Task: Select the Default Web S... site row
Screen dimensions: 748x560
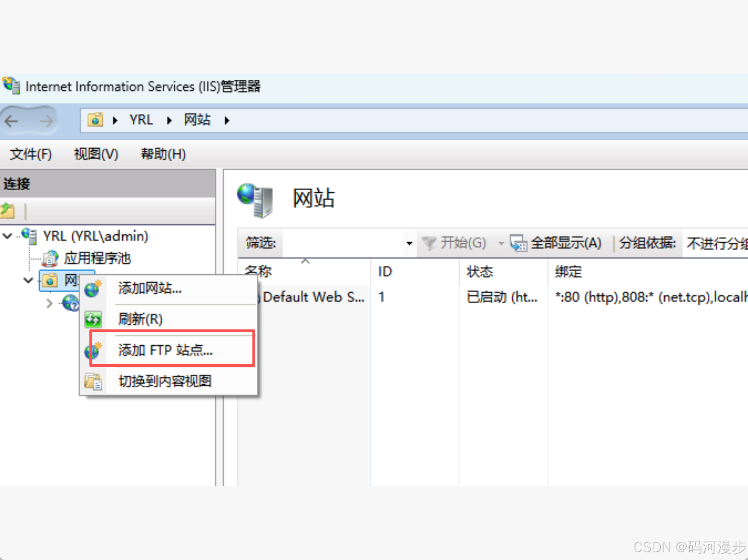Action: [x=313, y=297]
